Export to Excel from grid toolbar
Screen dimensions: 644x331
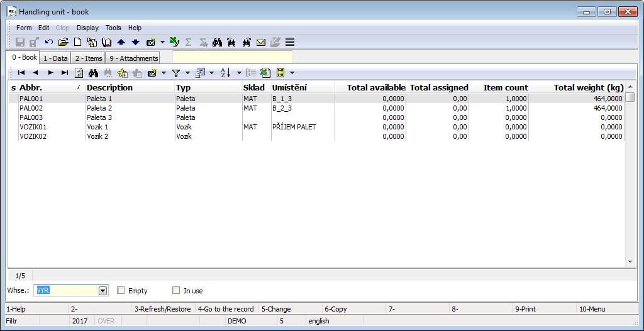[x=265, y=73]
